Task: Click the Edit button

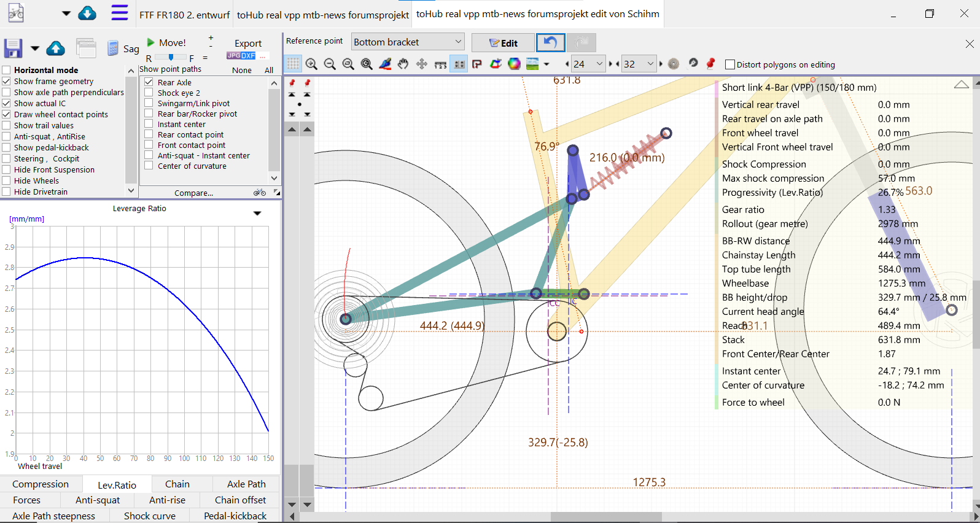Action: [x=503, y=42]
